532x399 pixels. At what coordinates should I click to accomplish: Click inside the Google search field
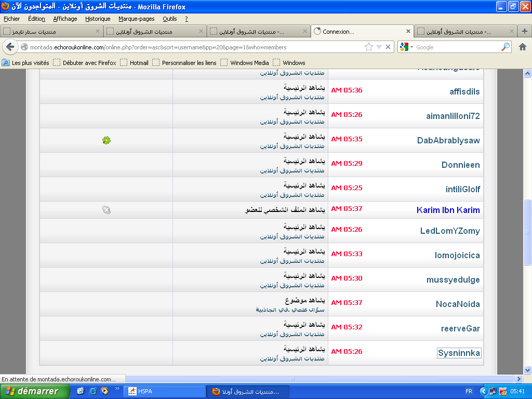click(x=457, y=47)
